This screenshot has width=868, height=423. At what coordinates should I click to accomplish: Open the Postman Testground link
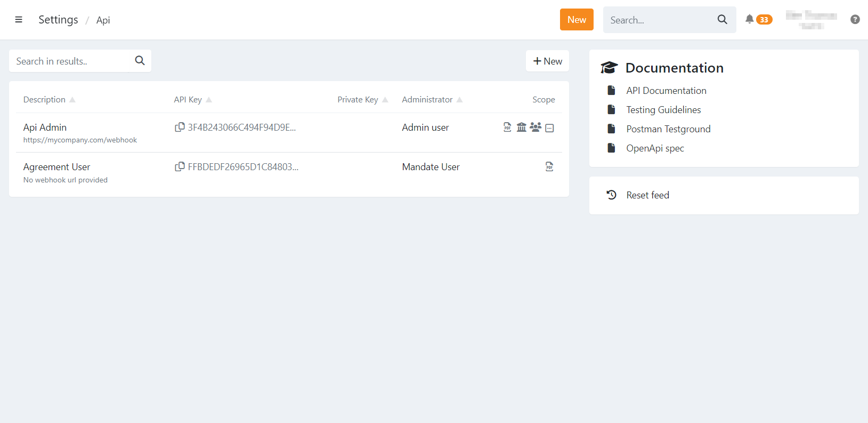(x=668, y=129)
